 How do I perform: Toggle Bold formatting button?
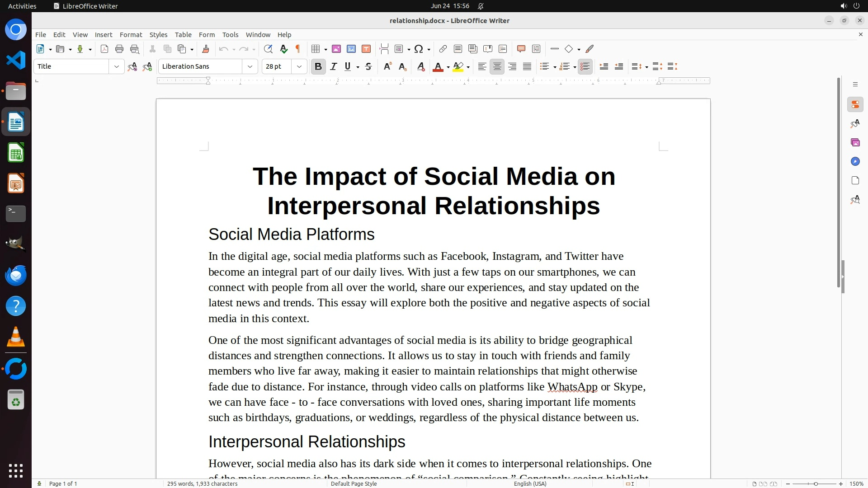click(x=318, y=67)
